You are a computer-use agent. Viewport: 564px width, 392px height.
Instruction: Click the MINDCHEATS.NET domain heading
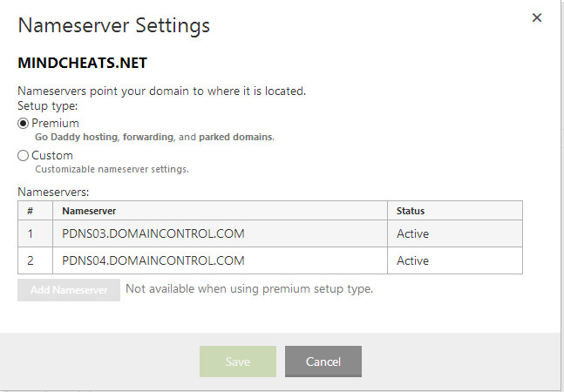(82, 63)
